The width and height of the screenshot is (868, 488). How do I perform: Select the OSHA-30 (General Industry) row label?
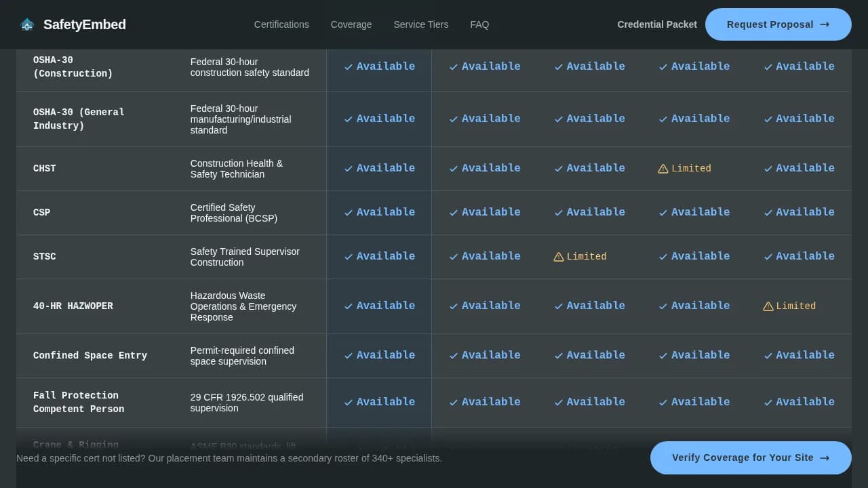79,119
